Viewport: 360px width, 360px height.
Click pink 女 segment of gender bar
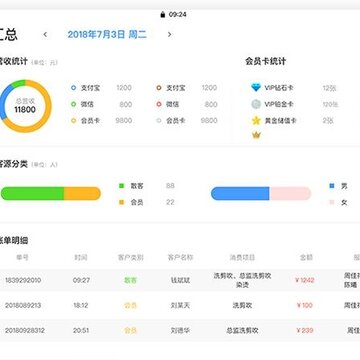(290, 194)
